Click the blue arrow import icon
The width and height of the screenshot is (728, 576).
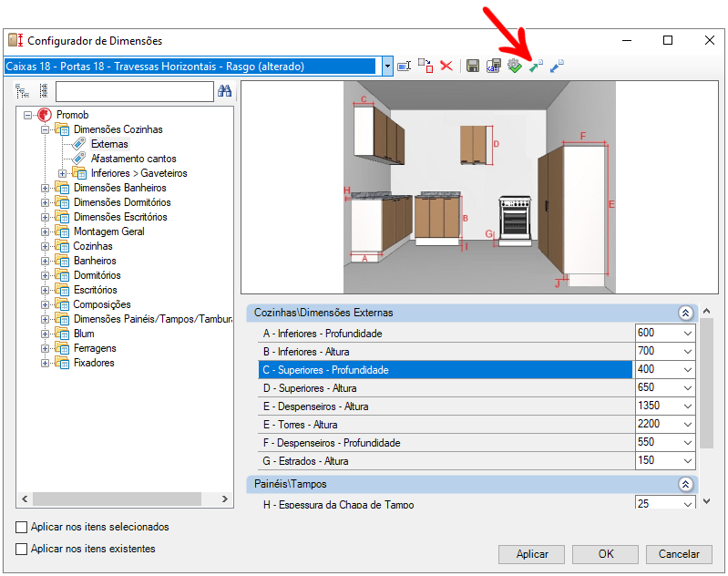[557, 66]
